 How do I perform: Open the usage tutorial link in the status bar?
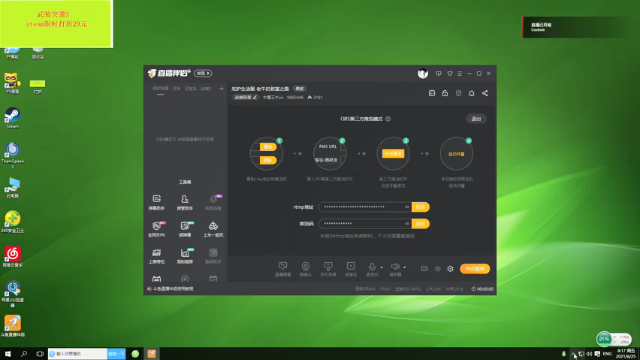coord(170,289)
